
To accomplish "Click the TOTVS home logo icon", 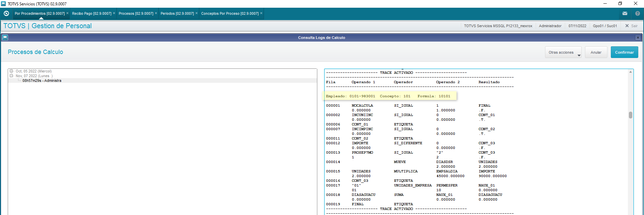I will [6, 13].
